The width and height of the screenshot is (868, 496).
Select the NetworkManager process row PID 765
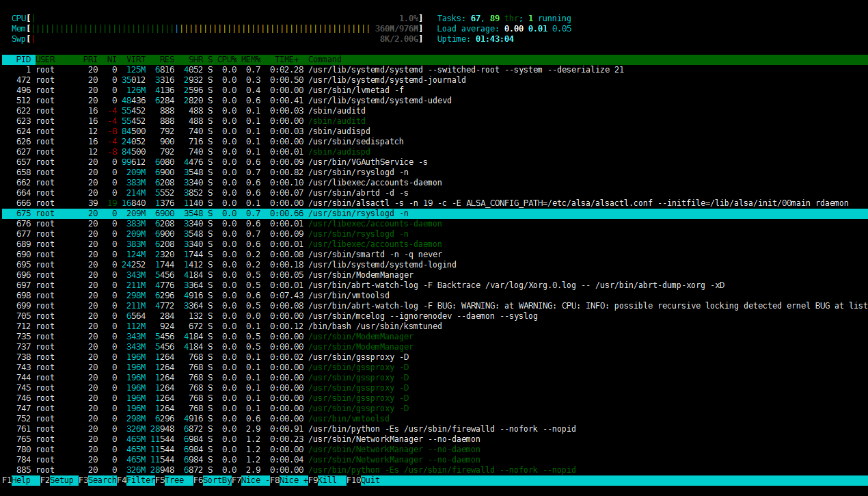coord(434,439)
